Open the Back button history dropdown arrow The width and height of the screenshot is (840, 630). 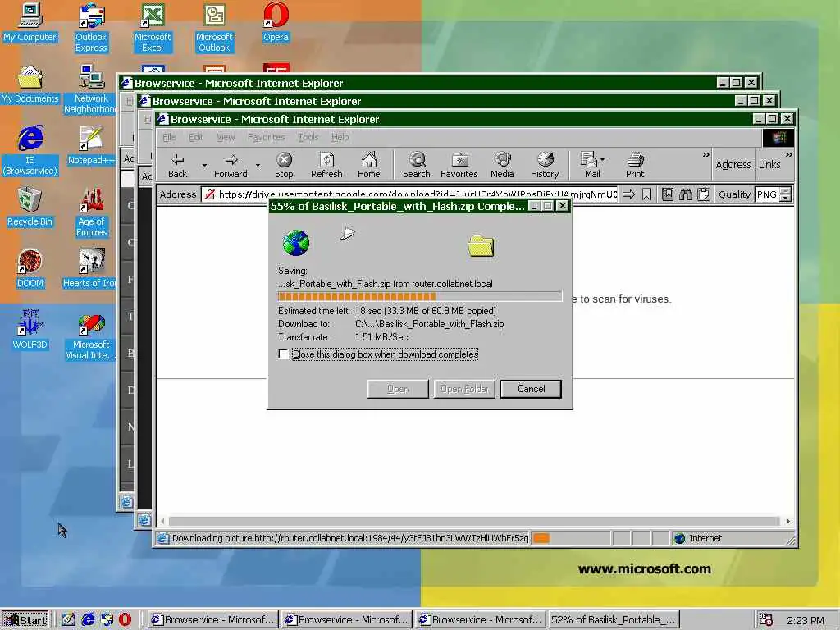tap(204, 165)
